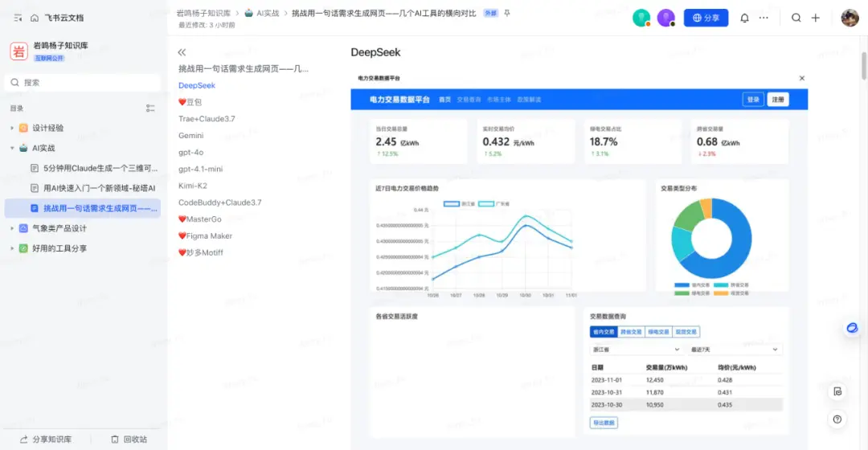Collapse the outline panel with the double chevron
This screenshot has height=450, width=868.
[182, 52]
